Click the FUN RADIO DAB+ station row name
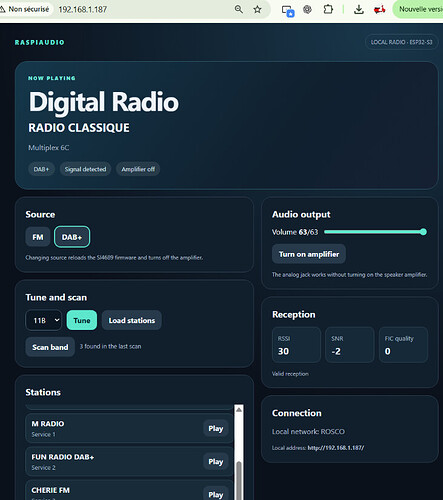The height and width of the screenshot is (500, 443). click(63, 457)
